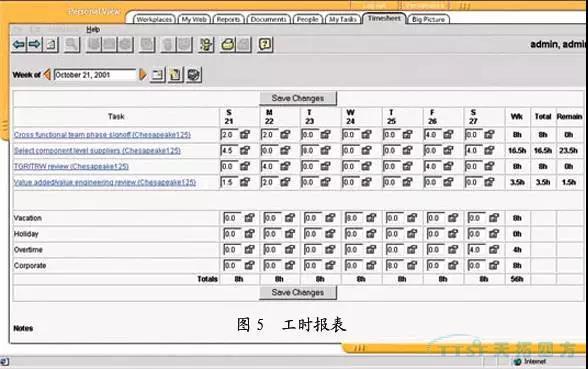The width and height of the screenshot is (588, 369).
Task: Click the bottom Save Changes button
Action: [298, 292]
